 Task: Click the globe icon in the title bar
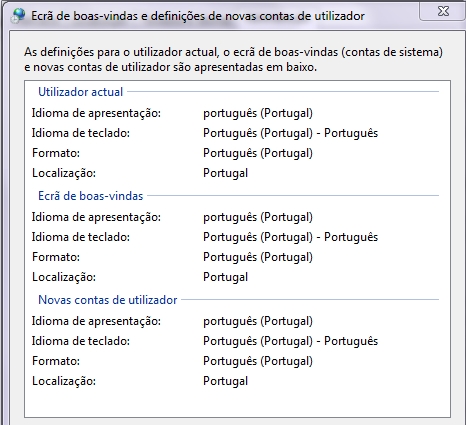[18, 15]
